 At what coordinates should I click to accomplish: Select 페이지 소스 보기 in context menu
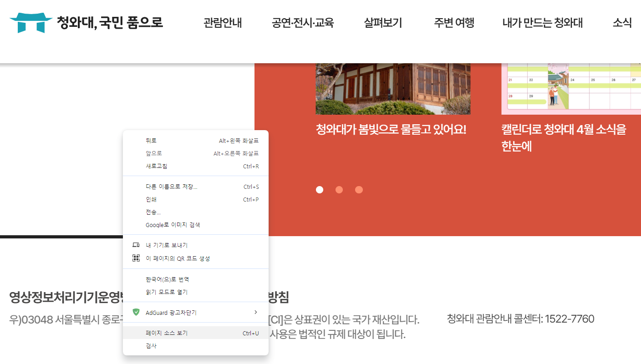click(196, 333)
